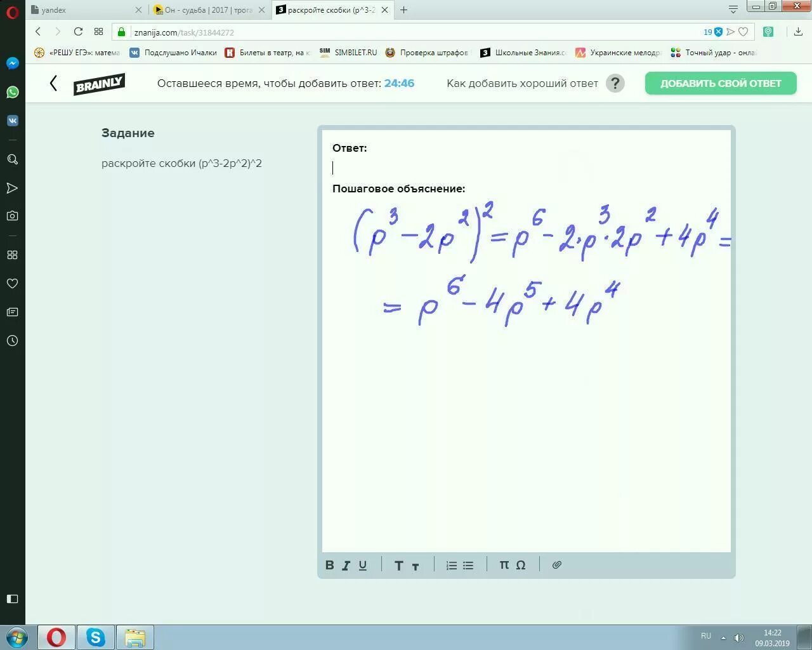This screenshot has width=812, height=650.
Task: Click the Opera taskbar icon
Action: click(56, 637)
